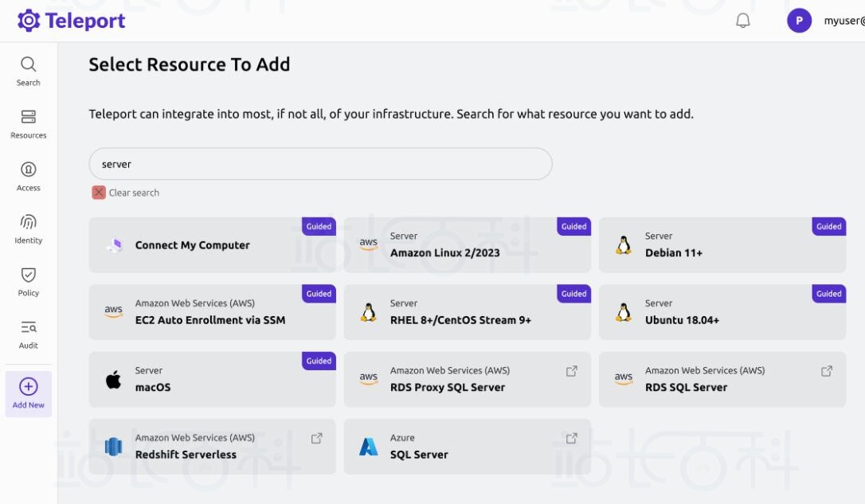Select the Ubuntu 18.04+ server card

click(x=722, y=312)
